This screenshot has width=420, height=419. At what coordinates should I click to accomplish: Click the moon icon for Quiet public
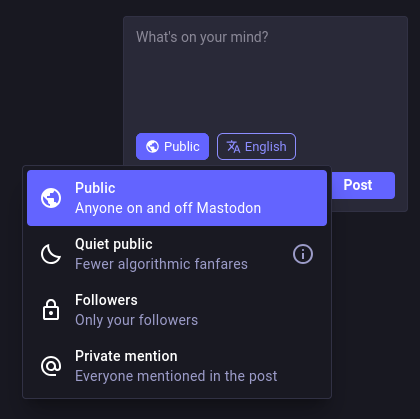[x=51, y=254]
